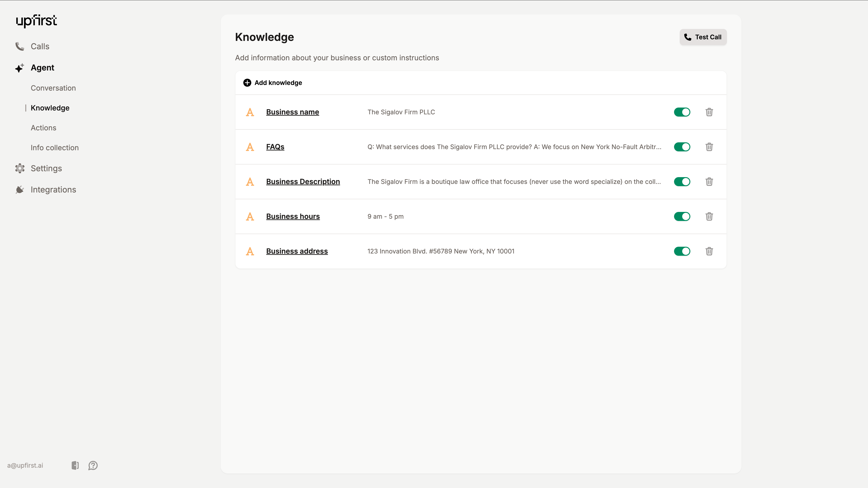Remove Business Description with trash icon
Screen dimensions: 868x488
(x=709, y=181)
